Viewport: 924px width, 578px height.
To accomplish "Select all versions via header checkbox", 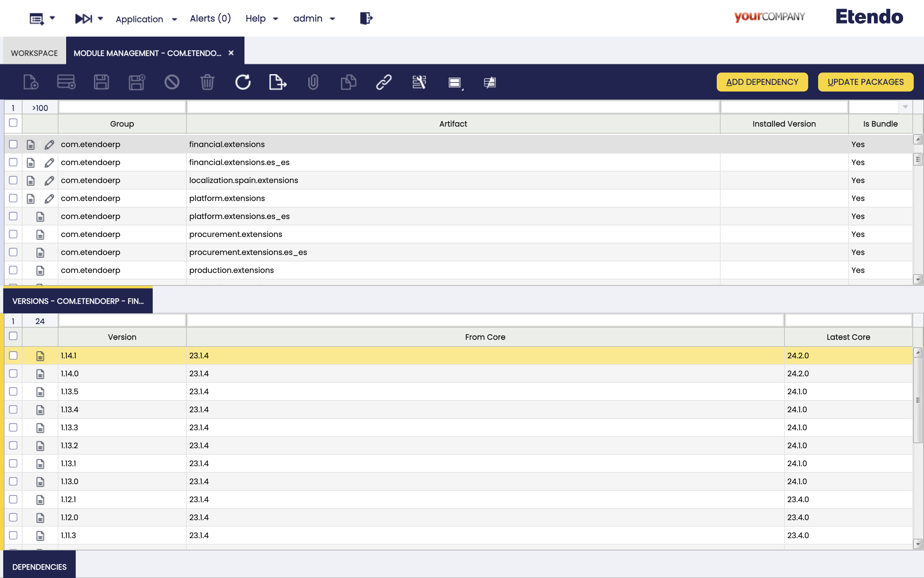I will coord(13,336).
